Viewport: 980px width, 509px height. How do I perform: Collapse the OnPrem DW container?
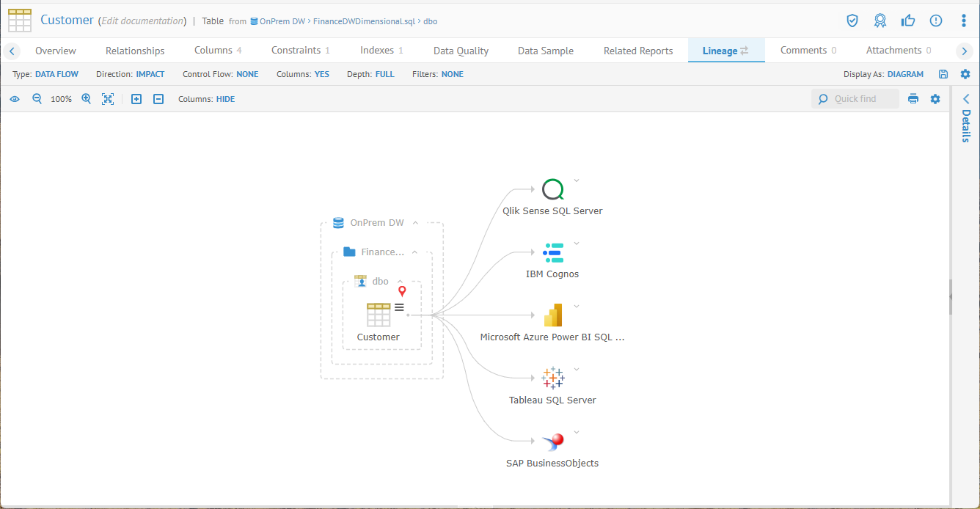click(x=415, y=223)
